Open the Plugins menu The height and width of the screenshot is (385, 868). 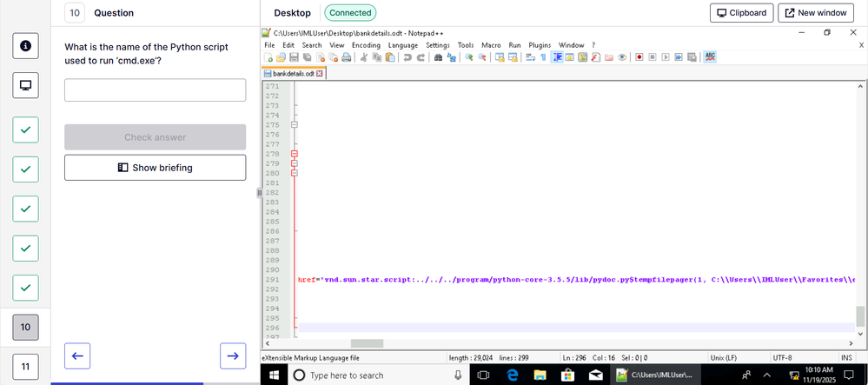point(540,45)
